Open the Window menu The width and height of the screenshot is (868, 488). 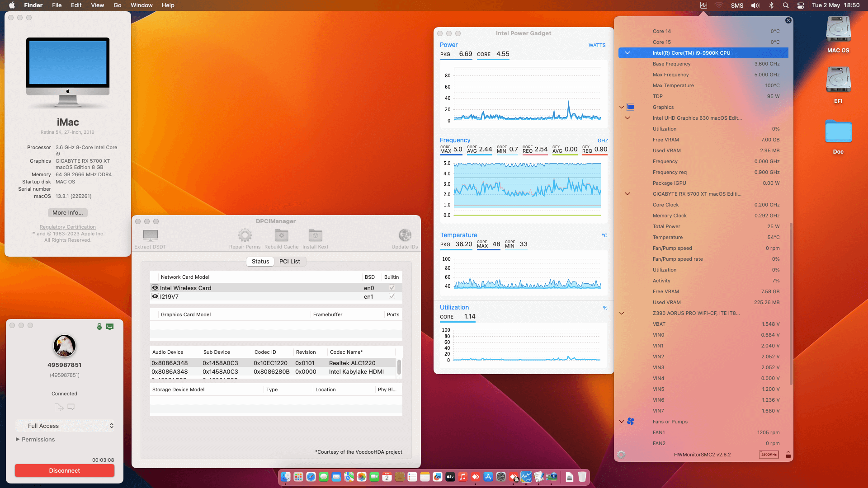(x=142, y=5)
